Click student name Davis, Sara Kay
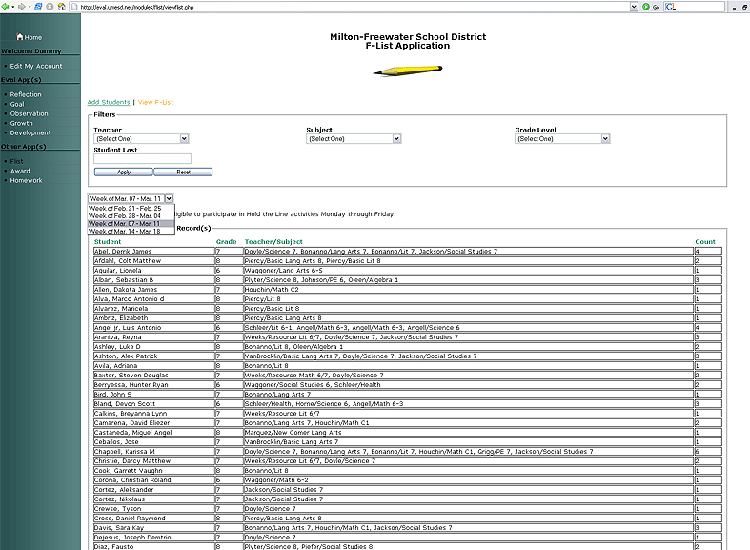The width and height of the screenshot is (750, 550). click(119, 528)
